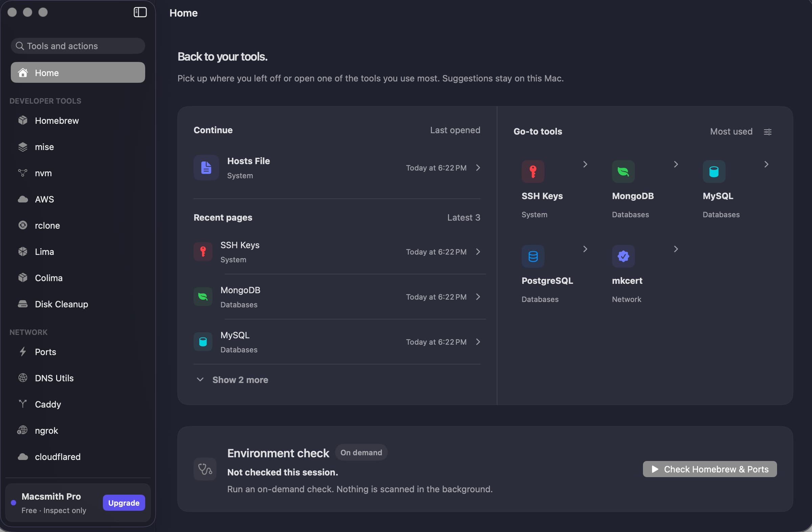Click the Go-to tools filter settings icon

pyautogui.click(x=768, y=132)
